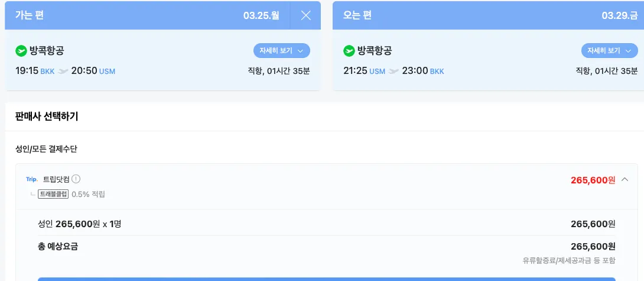The height and width of the screenshot is (281, 644).
Task: Open the info icon next to 트립닷컴
Action: [76, 179]
